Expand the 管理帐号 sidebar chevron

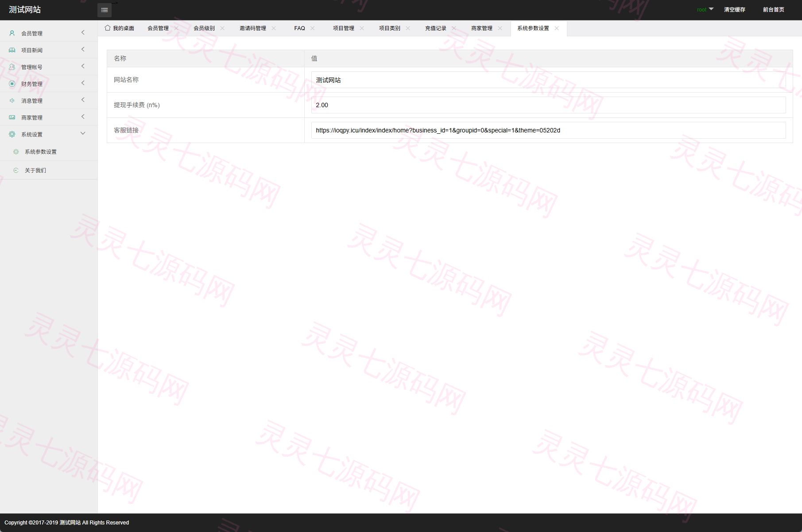pyautogui.click(x=83, y=66)
